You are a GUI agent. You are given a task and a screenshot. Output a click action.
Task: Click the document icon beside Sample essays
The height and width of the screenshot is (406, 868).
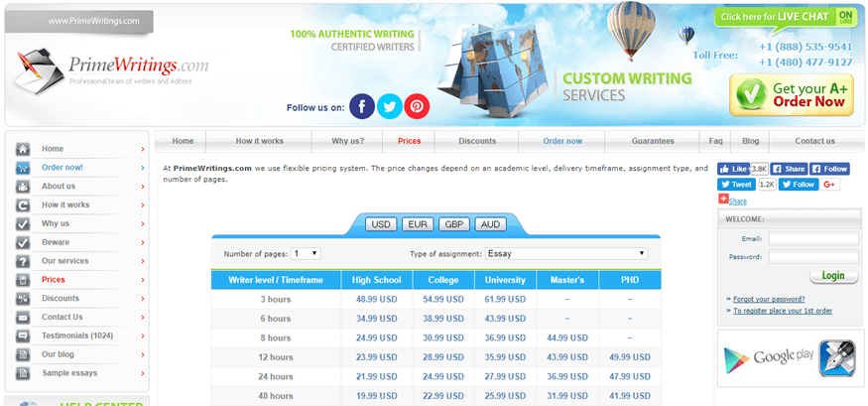(x=23, y=373)
